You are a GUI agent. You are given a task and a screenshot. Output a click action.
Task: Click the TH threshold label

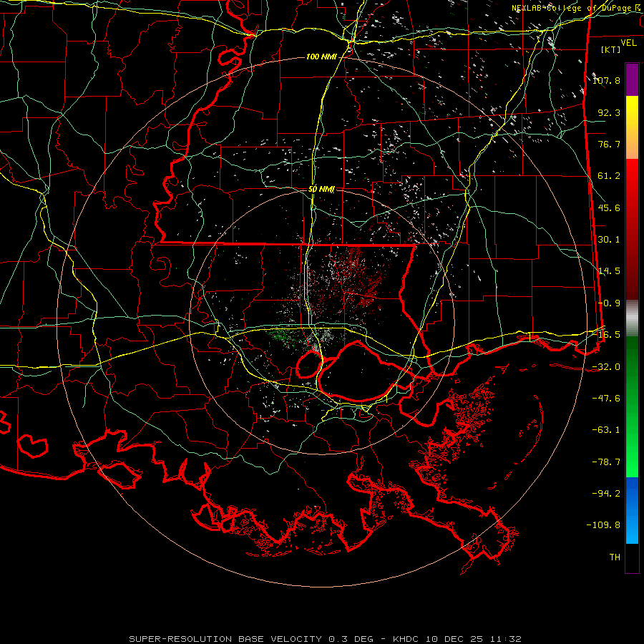tap(615, 557)
